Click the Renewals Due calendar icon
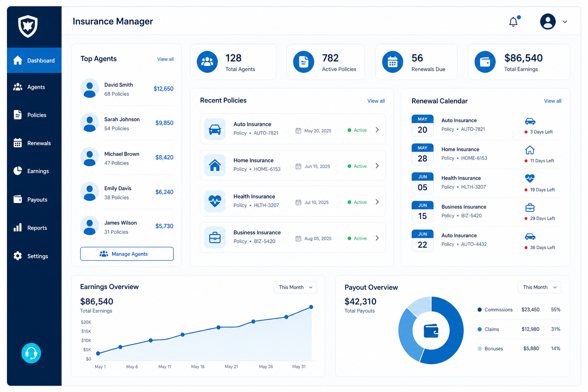This screenshot has width=588, height=392. click(392, 62)
